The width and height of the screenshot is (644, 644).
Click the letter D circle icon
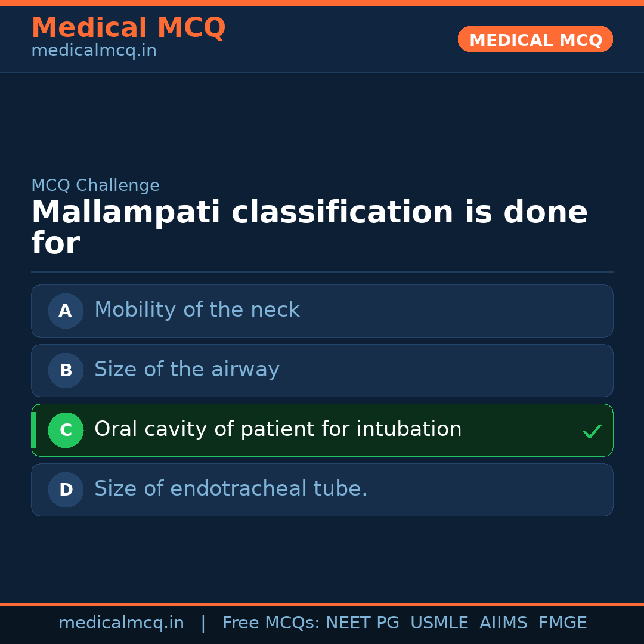(x=66, y=490)
